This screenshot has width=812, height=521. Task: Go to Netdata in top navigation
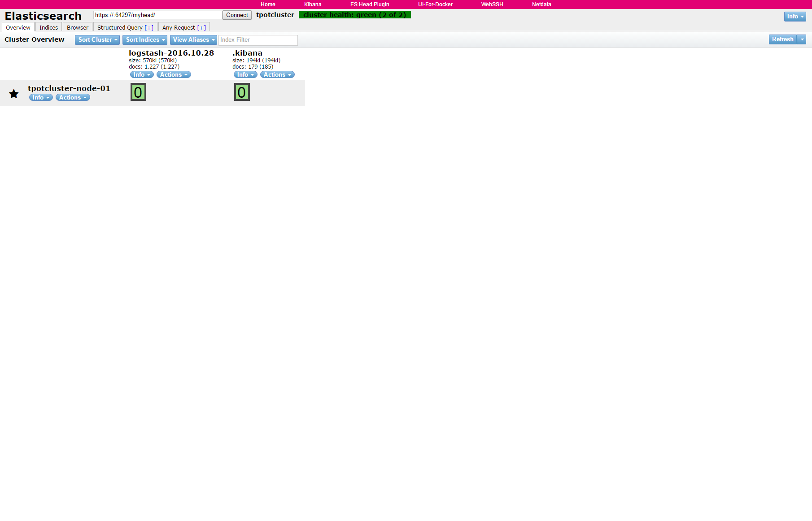click(541, 4)
